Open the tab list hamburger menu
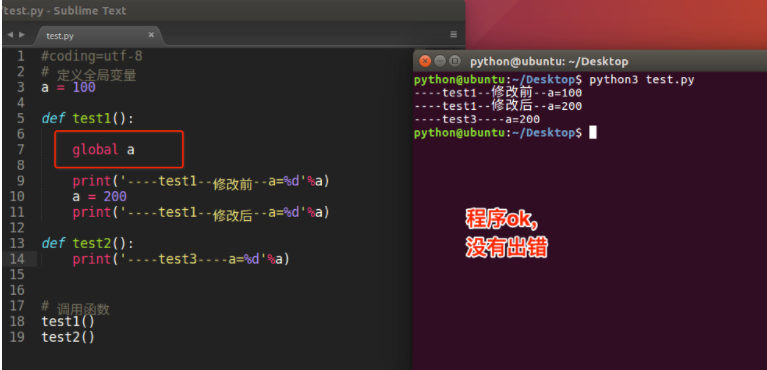The image size is (767, 370). pos(453,35)
